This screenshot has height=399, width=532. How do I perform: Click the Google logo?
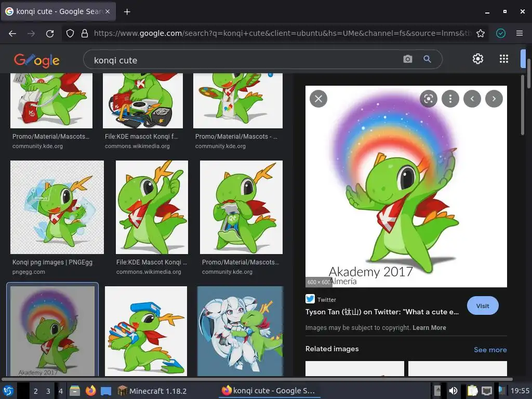[37, 60]
